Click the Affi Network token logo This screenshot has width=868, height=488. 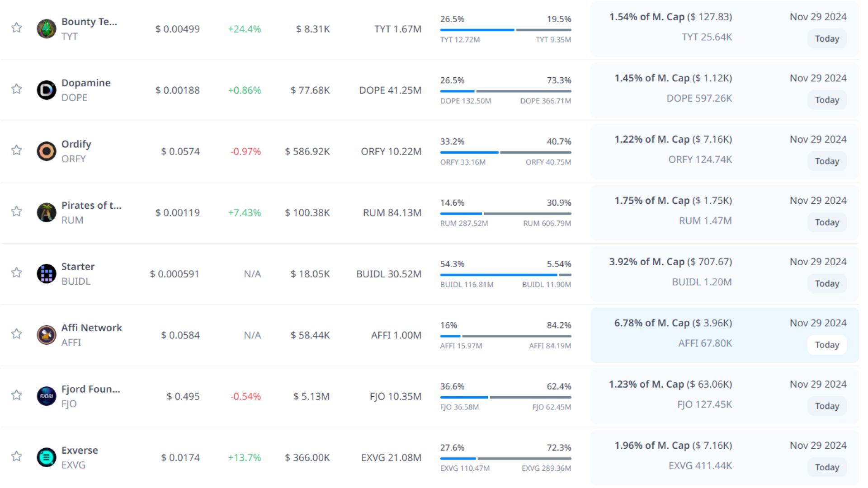click(x=46, y=335)
